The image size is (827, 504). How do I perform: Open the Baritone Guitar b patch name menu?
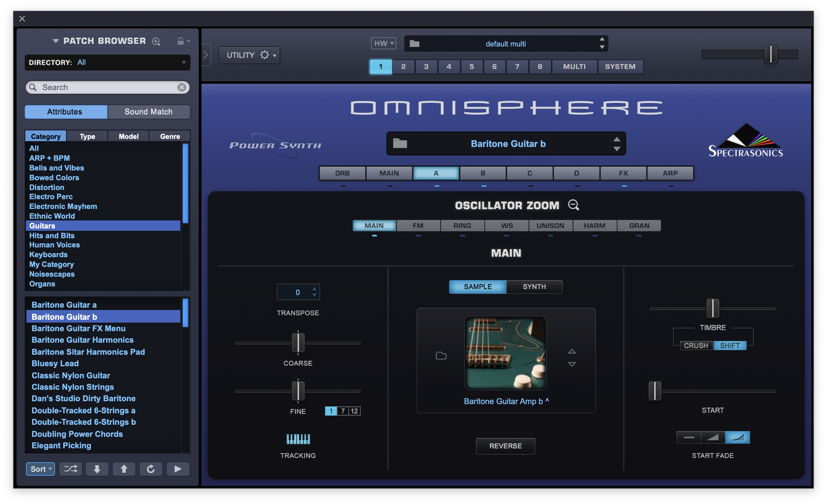pyautogui.click(x=508, y=144)
